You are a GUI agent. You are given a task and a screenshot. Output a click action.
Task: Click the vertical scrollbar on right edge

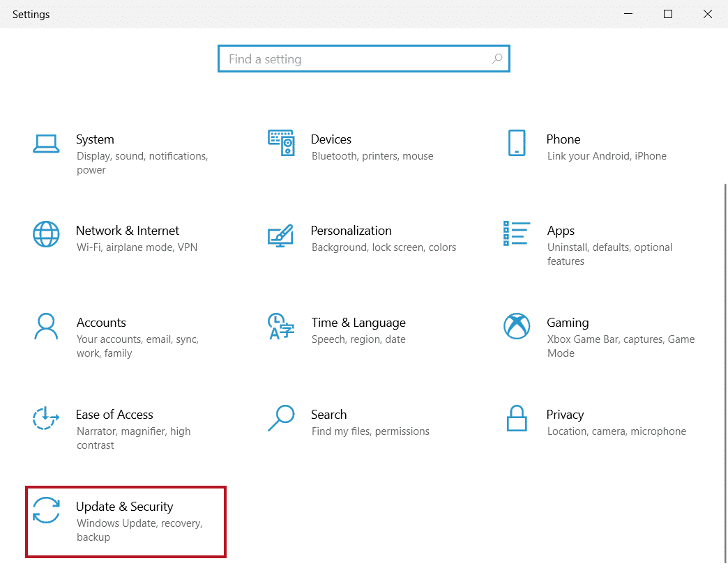(x=725, y=374)
